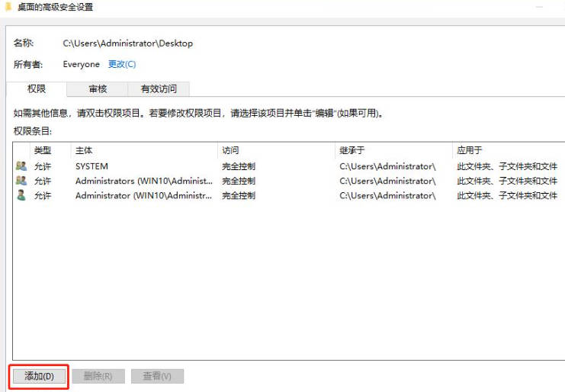Click the inherited path in SYSTEM row
Image resolution: width=565 pixels, height=392 pixels.
coord(387,166)
